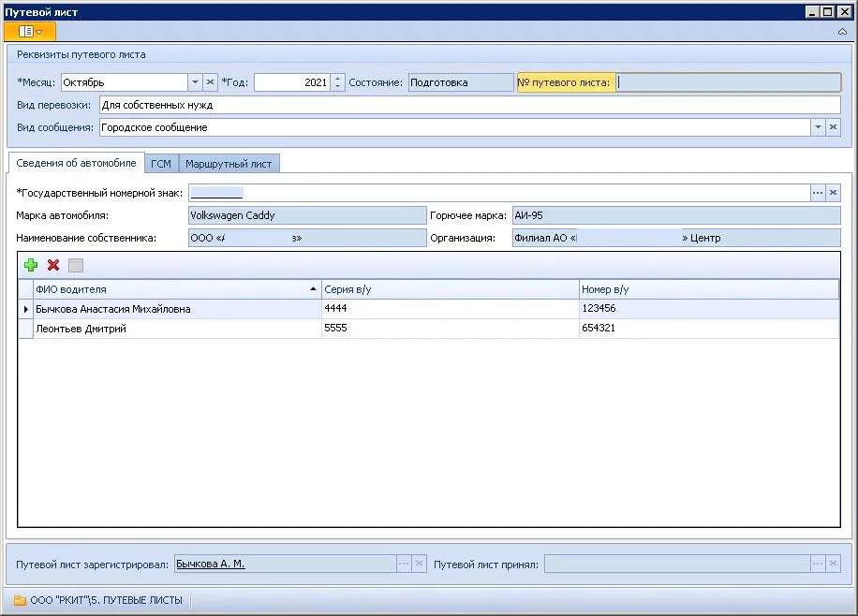Clear the Месяц field with its X button

point(210,82)
